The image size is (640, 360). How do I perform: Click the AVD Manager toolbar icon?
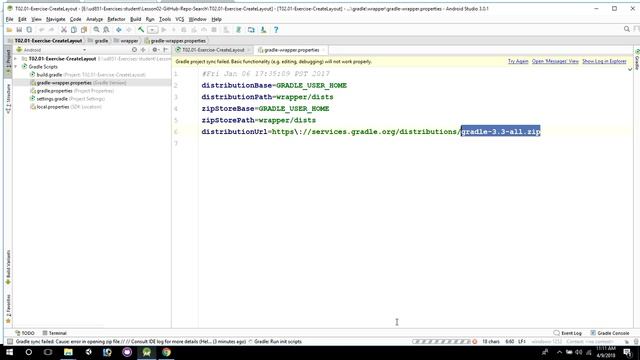coord(251,30)
